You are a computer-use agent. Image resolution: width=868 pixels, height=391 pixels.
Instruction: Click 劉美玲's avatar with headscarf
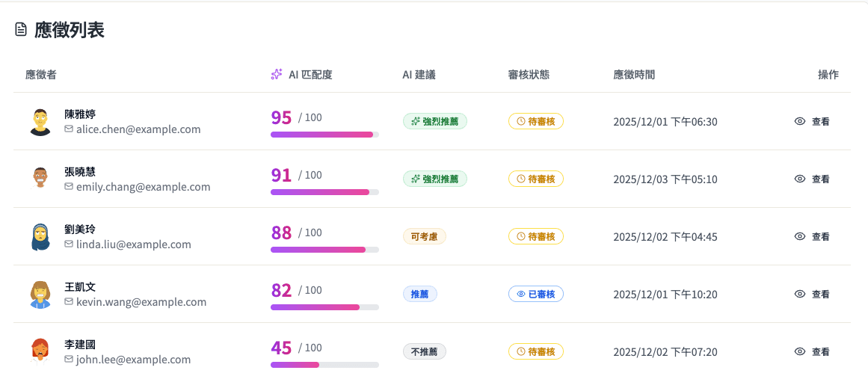(40, 236)
